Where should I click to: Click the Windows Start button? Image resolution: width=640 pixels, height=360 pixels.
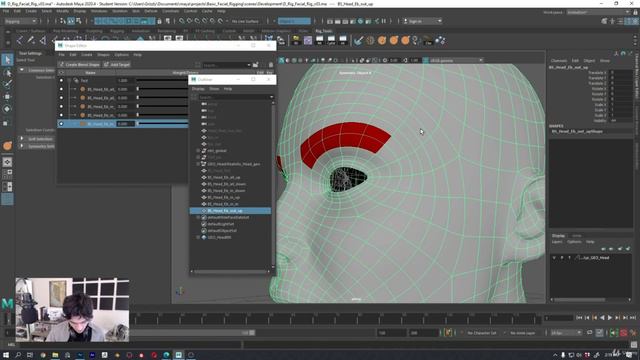6,355
